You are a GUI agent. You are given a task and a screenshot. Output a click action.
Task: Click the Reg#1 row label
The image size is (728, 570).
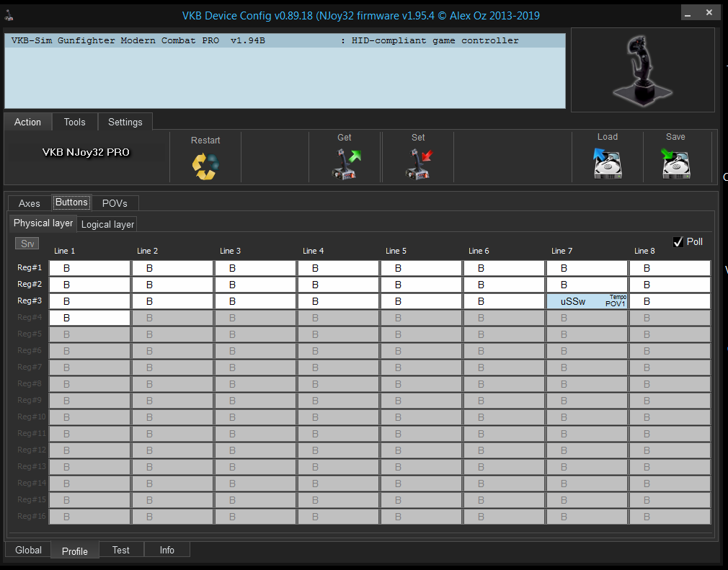(x=30, y=267)
